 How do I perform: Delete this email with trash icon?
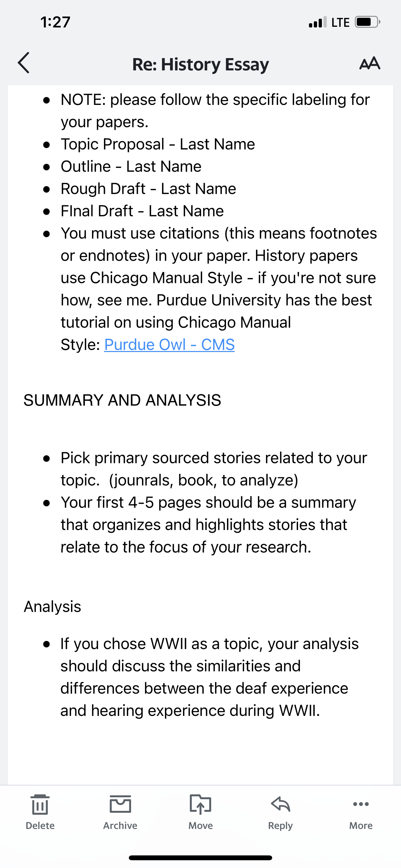pos(40,812)
